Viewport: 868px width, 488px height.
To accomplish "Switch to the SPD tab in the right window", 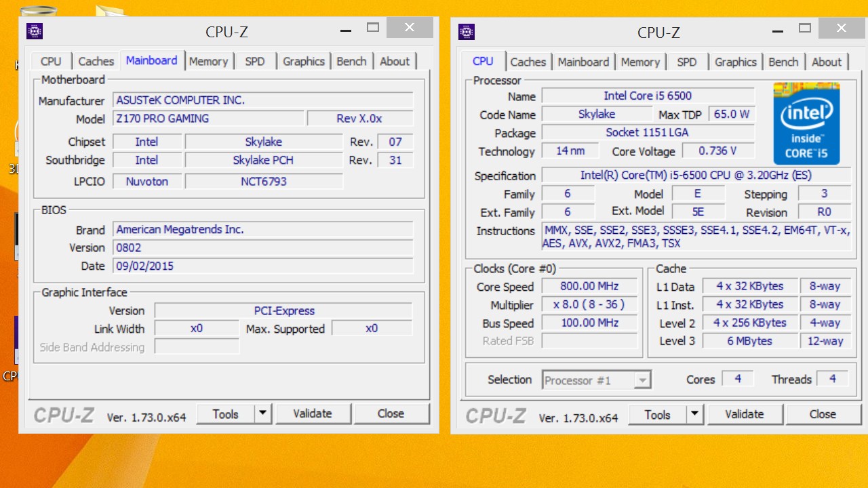I will (687, 62).
